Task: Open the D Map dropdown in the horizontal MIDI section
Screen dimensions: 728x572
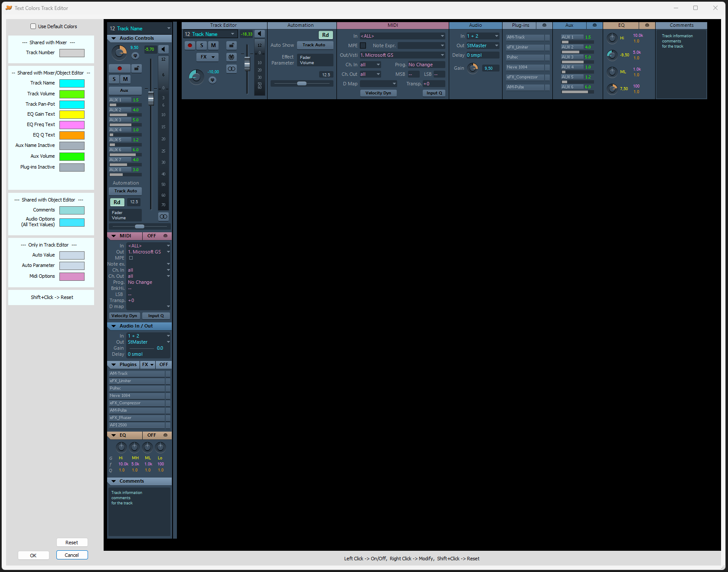Action: tap(378, 84)
